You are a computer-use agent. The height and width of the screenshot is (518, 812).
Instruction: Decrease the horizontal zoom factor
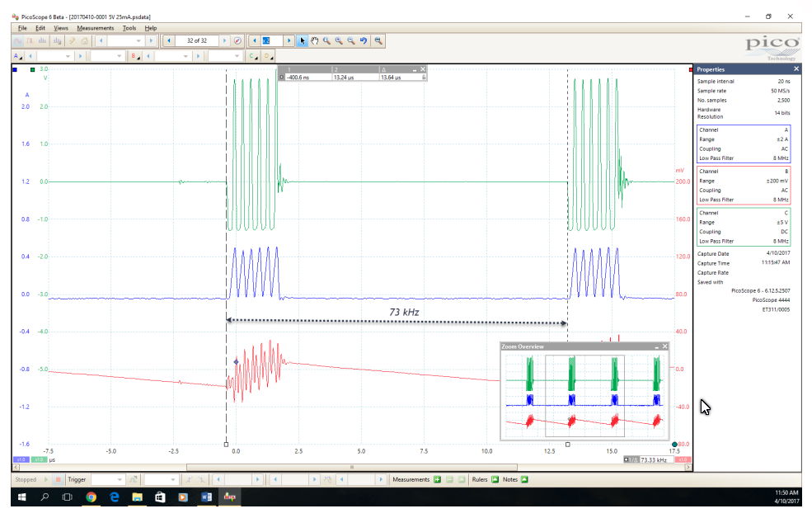[x=254, y=40]
